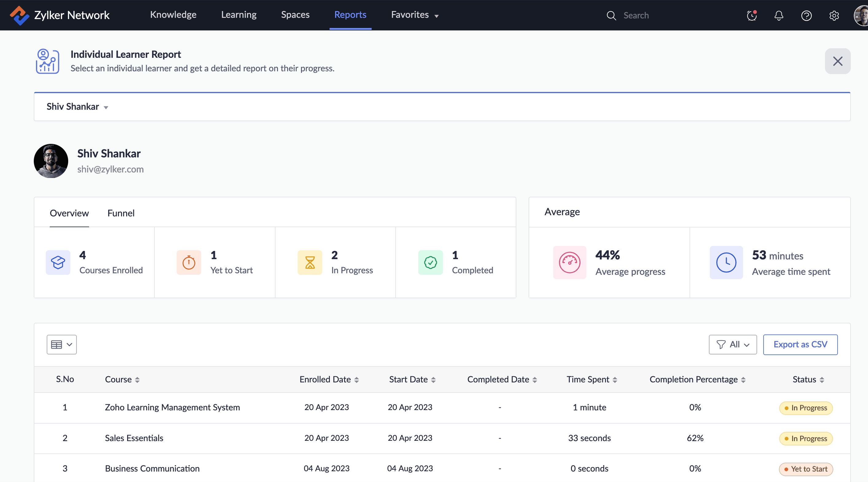Click the search magnifier icon
This screenshot has height=482, width=868.
611,15
